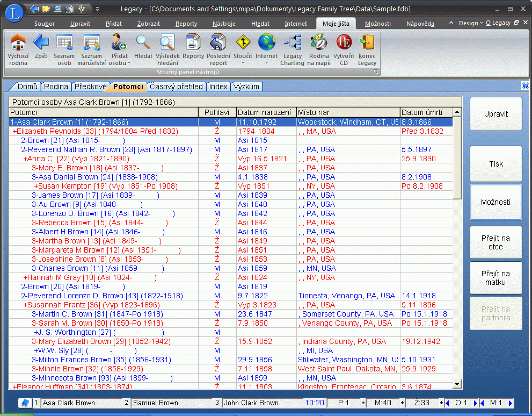This screenshot has width=532, height=416.
Task: Click the Internet globe icon
Action: click(266, 42)
